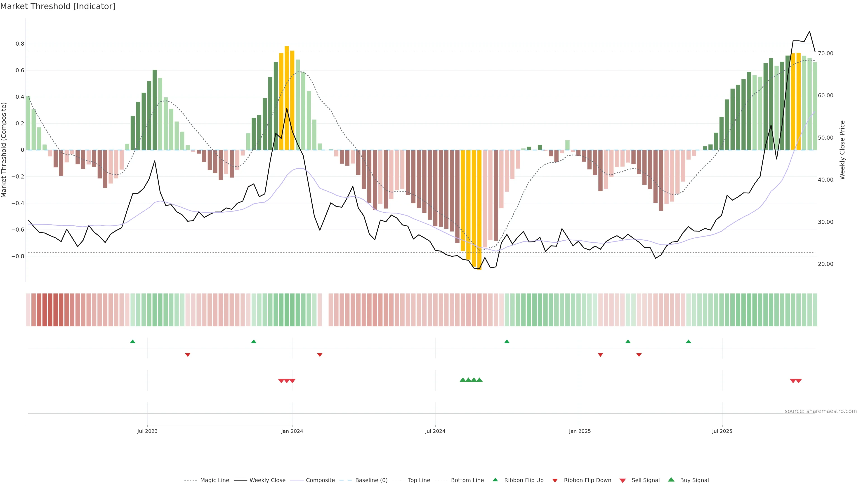Viewport: 868px width, 488px height.
Task: Click the rightmost red sell signal marker
Action: click(799, 381)
